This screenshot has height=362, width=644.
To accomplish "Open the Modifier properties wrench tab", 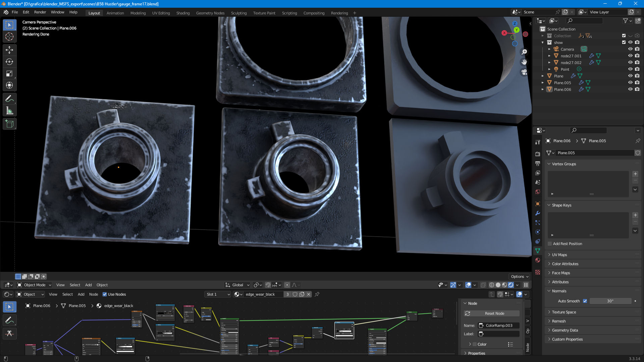I will [538, 213].
